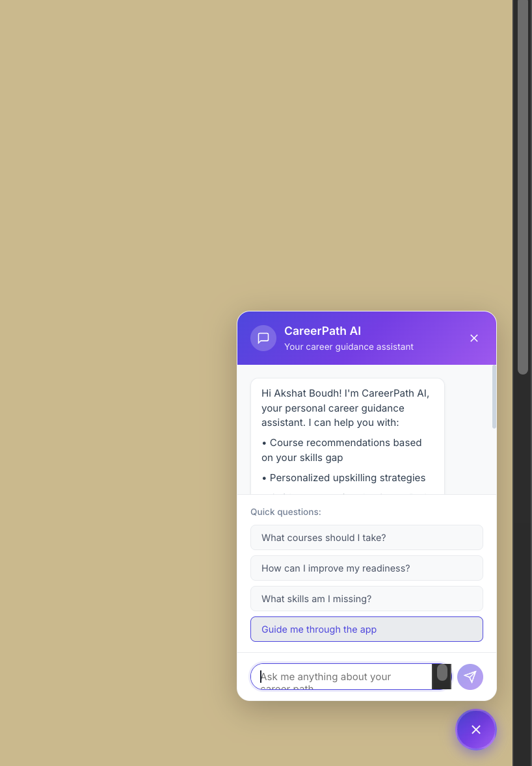Click the chat conversation scrollbar thumb
Viewport: 532px width, 766px height.
(494, 397)
